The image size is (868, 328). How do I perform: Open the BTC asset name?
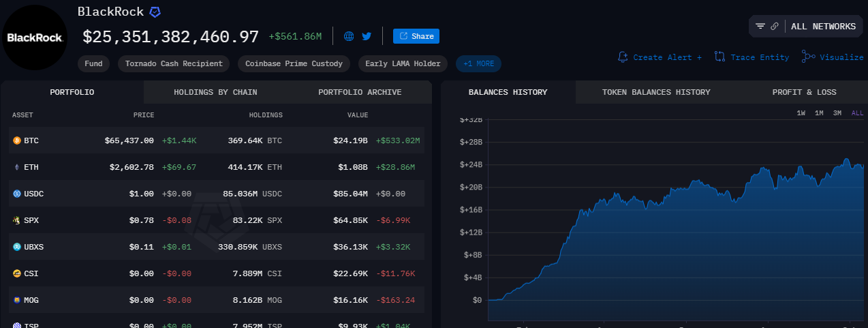[31, 140]
